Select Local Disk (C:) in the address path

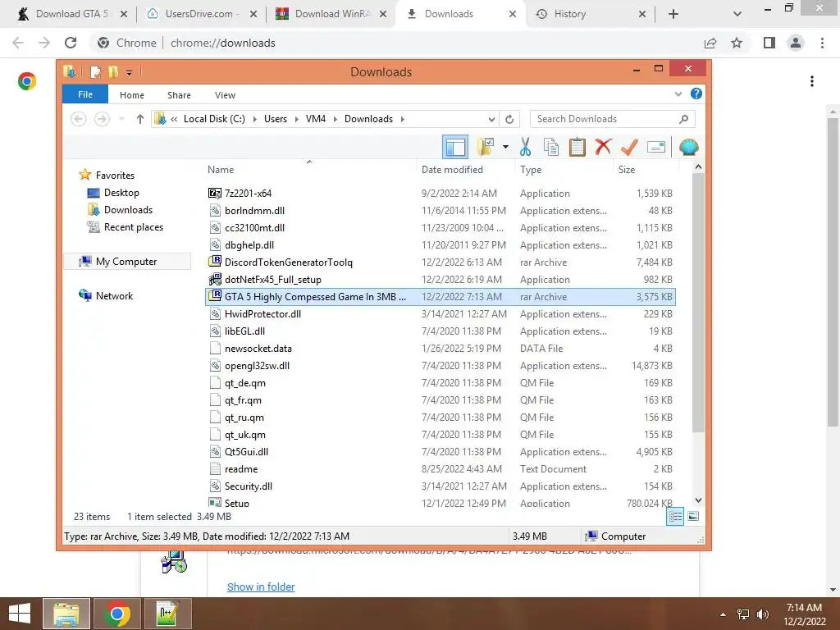[x=214, y=119]
